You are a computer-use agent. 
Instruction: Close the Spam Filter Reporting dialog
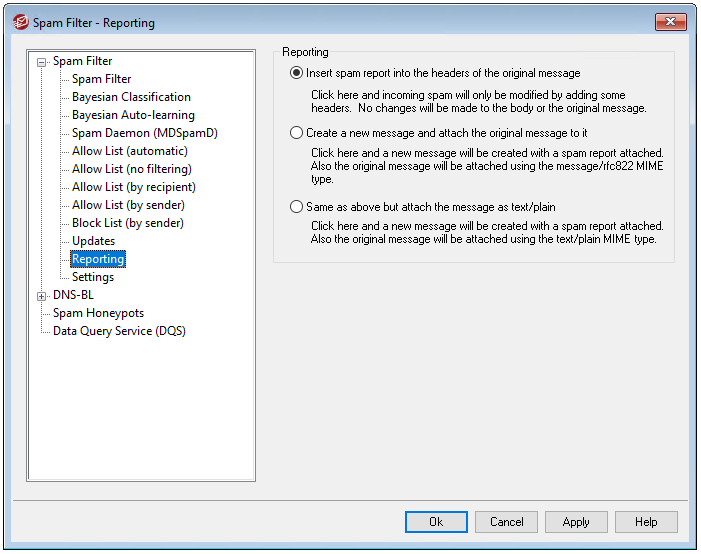(671, 22)
